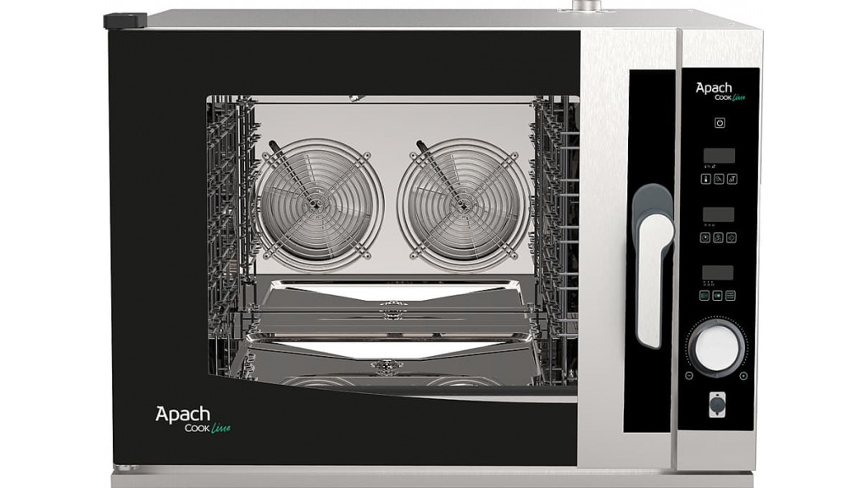Click the middle time display

click(x=718, y=214)
